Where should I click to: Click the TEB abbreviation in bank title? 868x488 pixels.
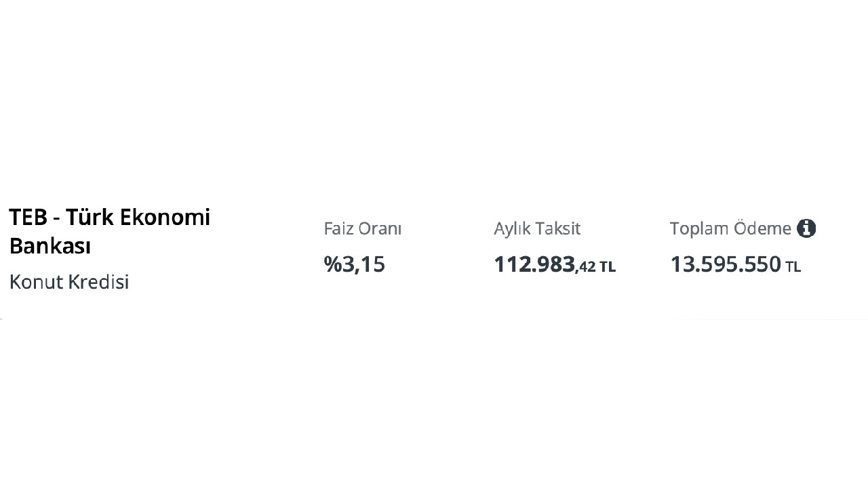pyautogui.click(x=28, y=217)
